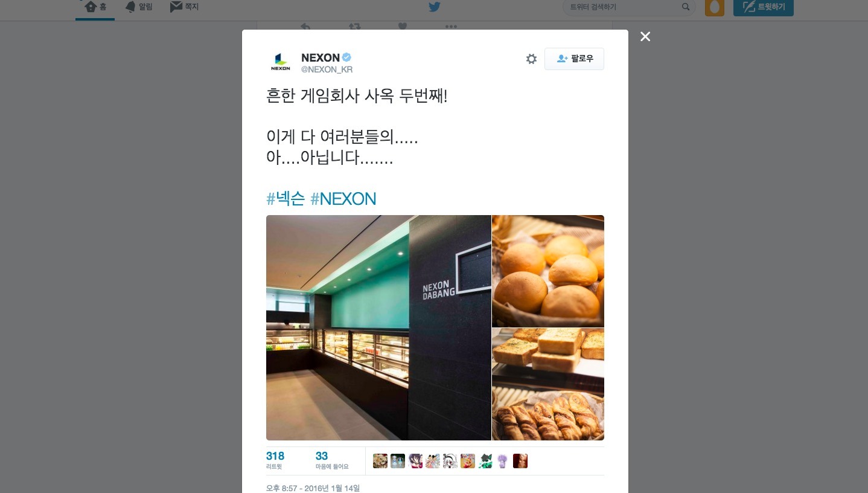Click the blue compose tweet button
The image size is (868, 493).
764,7
